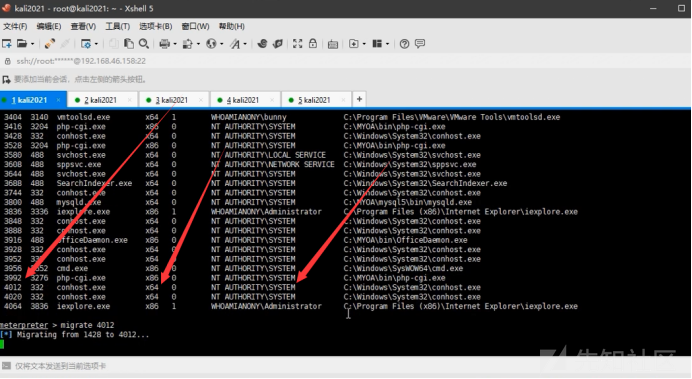Open the session Properties gear icon
Viewport: 692px width, 379px height.
(86, 44)
